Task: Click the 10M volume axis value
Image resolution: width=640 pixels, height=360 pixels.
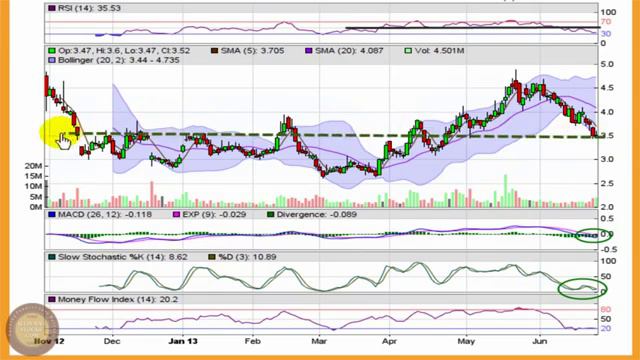Action: point(33,186)
